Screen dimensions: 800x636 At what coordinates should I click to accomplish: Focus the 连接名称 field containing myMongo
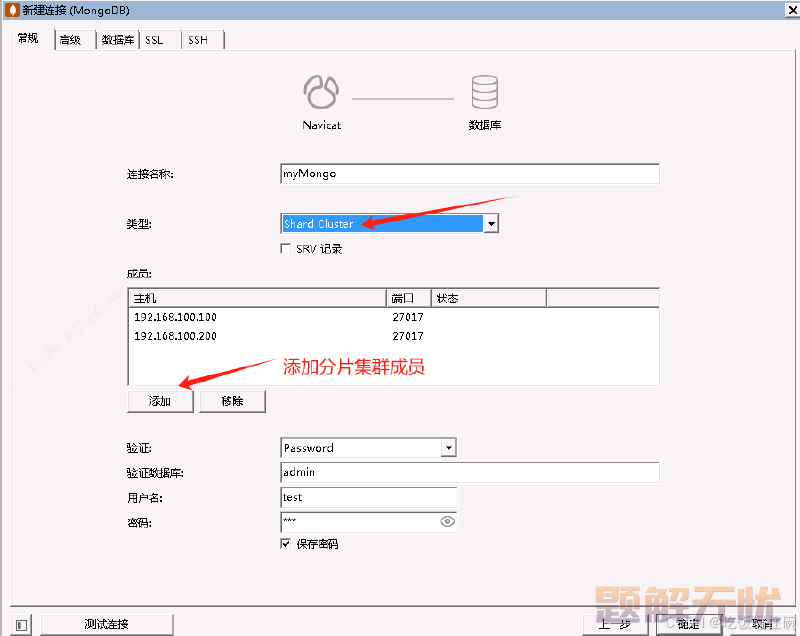[470, 174]
